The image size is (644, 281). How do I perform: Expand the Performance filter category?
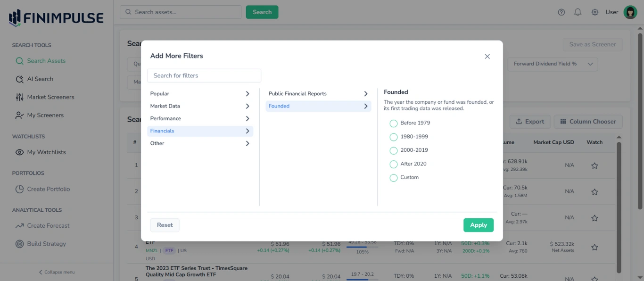[199, 118]
